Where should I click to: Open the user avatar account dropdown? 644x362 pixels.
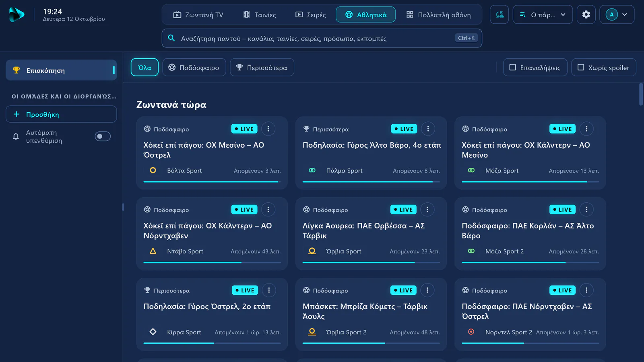[x=617, y=14]
